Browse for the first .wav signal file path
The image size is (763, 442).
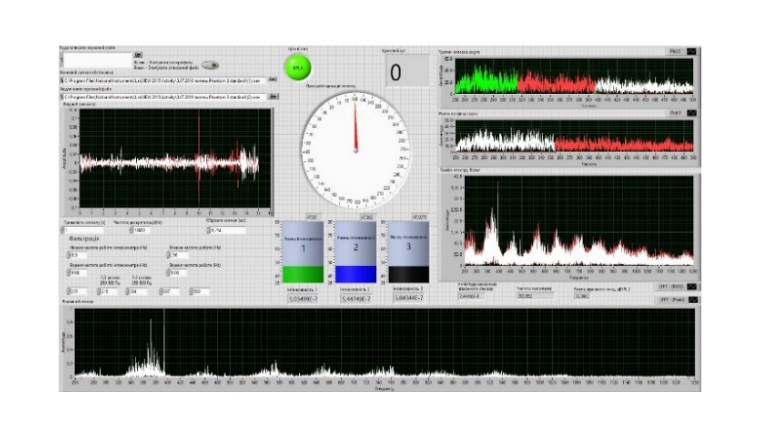(272, 79)
